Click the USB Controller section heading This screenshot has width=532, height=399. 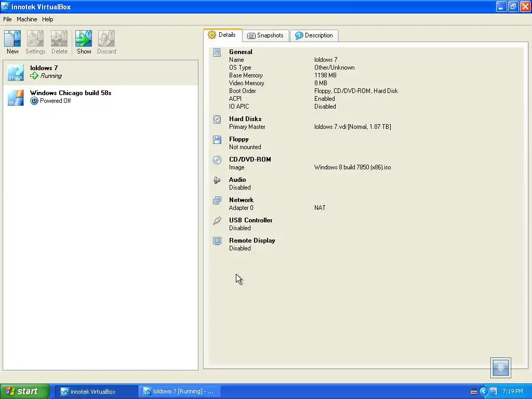click(x=250, y=220)
